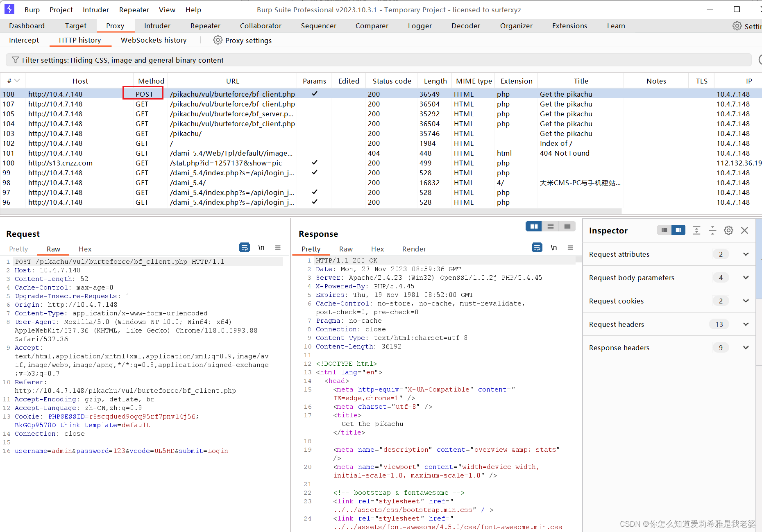Viewport: 762px width, 532px height.
Task: Select the Pretty tab in Request panel
Action: tap(18, 249)
